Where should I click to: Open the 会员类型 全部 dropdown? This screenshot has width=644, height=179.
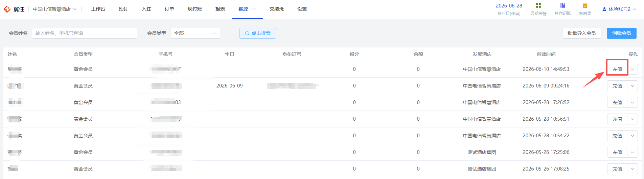(195, 33)
